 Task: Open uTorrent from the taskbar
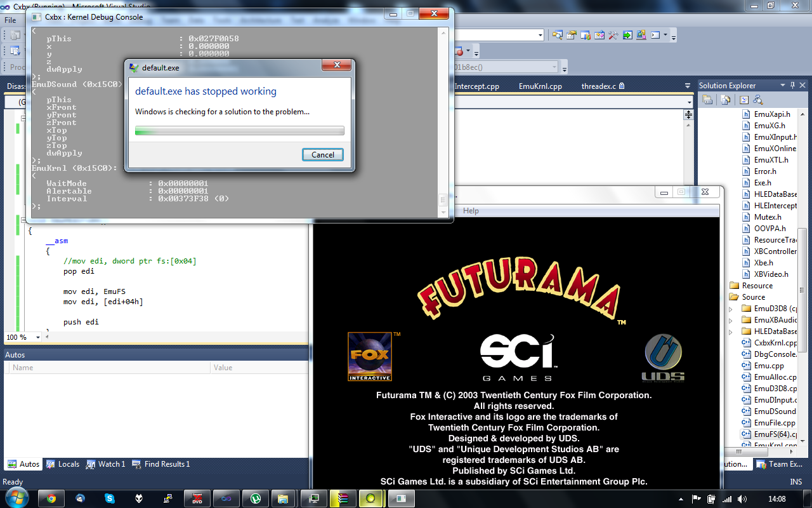tap(256, 499)
